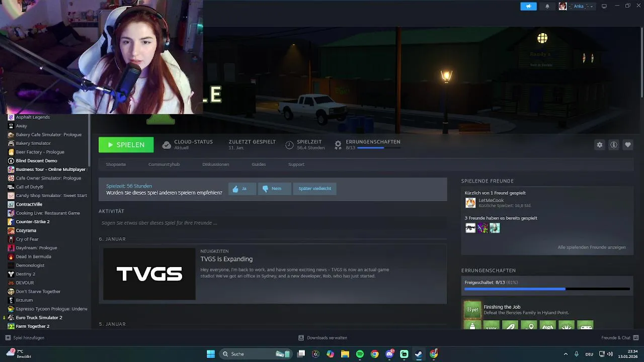Select Cry of Fear in library
644x362 pixels.
(27, 239)
